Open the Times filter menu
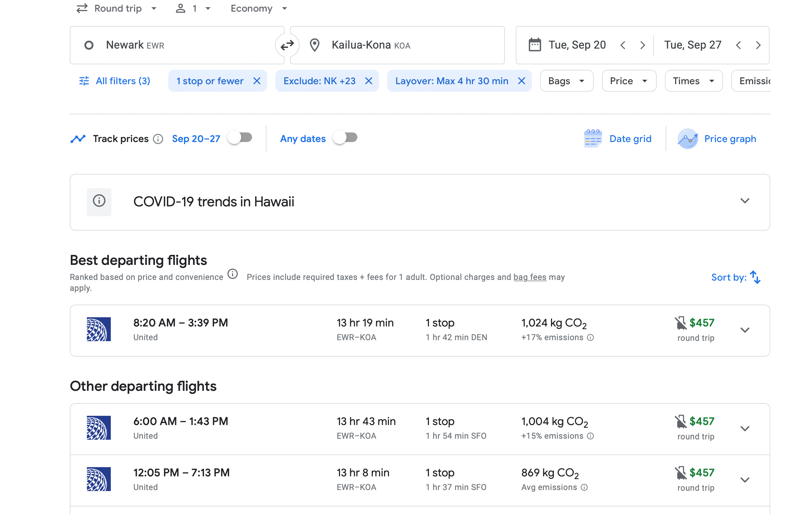812x514 pixels. (x=693, y=81)
